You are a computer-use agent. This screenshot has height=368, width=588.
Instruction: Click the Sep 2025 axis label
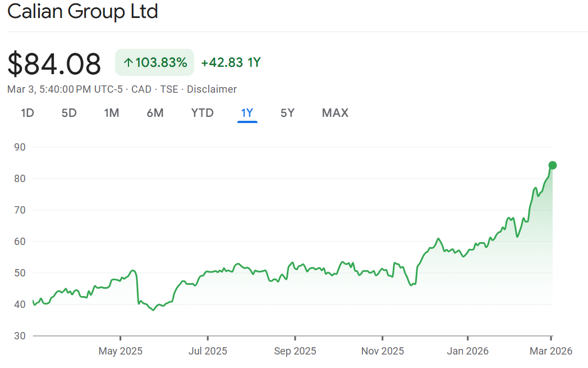[x=295, y=351]
